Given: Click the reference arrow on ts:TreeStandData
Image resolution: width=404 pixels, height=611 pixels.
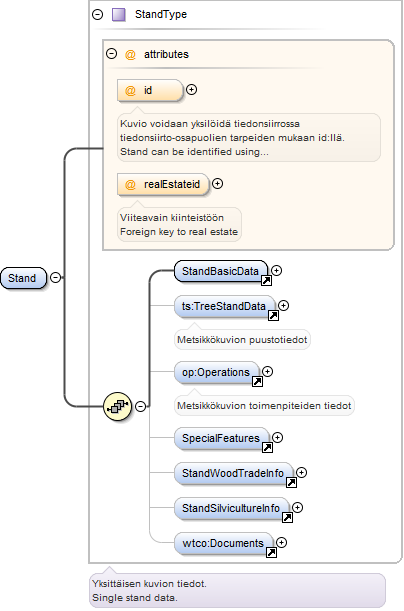Looking at the screenshot, I should (x=273, y=316).
